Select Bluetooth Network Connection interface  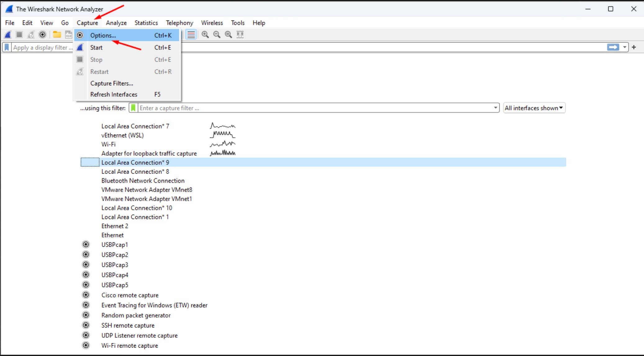[x=143, y=180]
